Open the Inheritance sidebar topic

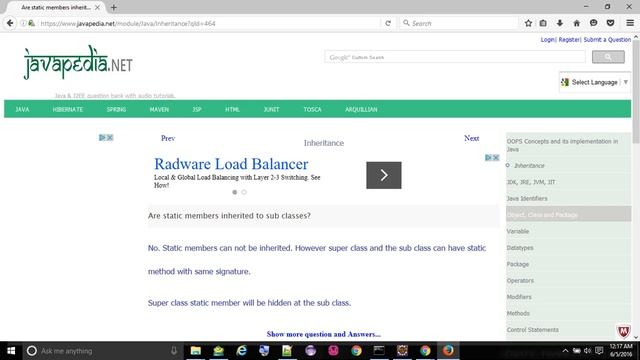[x=529, y=165]
